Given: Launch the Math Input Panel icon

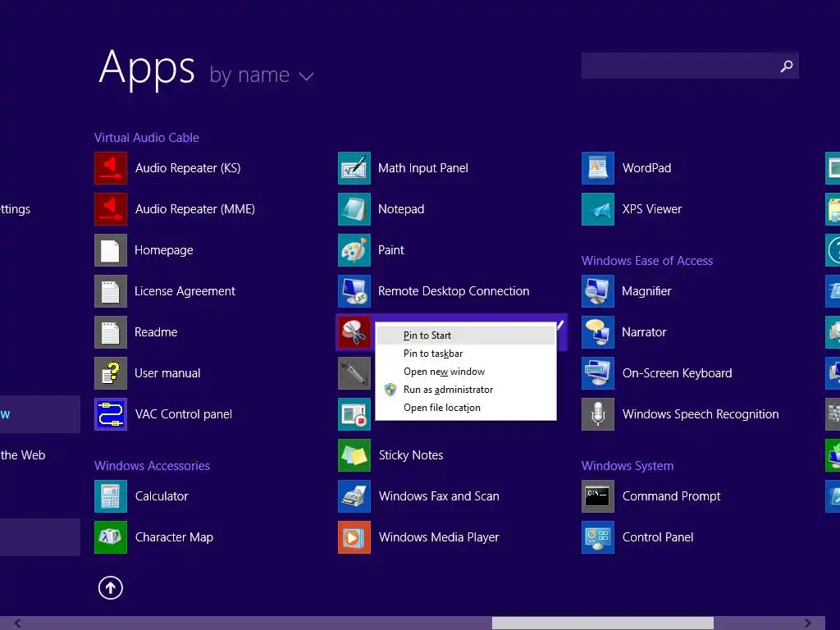Looking at the screenshot, I should point(354,167).
